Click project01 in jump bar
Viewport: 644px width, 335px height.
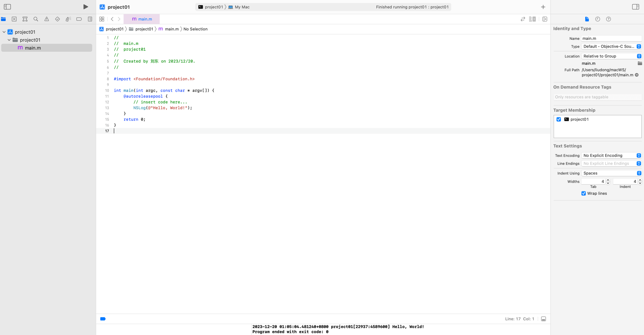coord(111,29)
